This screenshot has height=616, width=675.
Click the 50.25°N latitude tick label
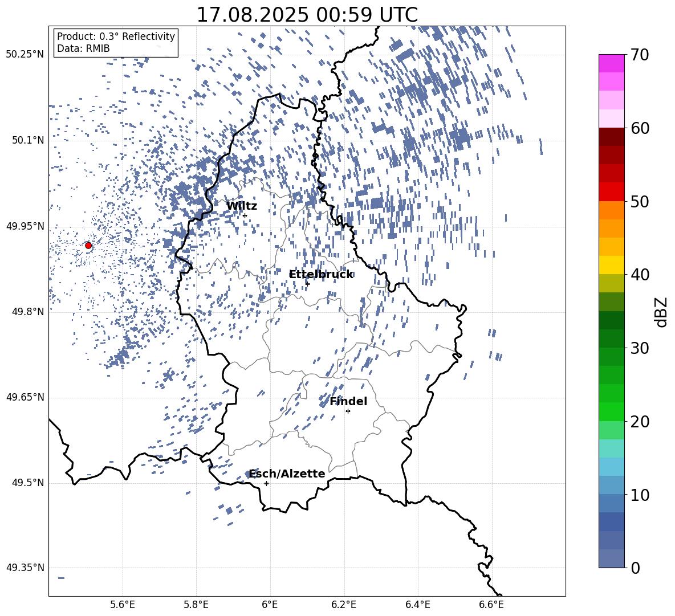coord(25,55)
